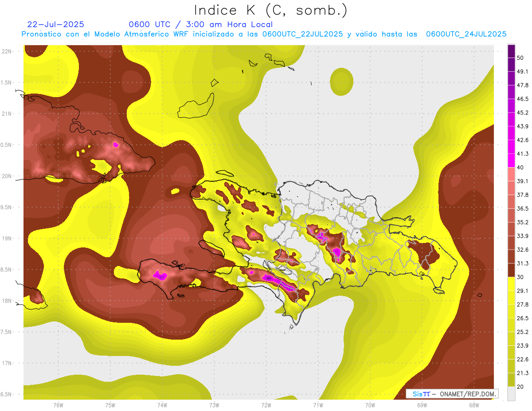
Task: Select the '17N' latitude label
Action: click(x=8, y=363)
